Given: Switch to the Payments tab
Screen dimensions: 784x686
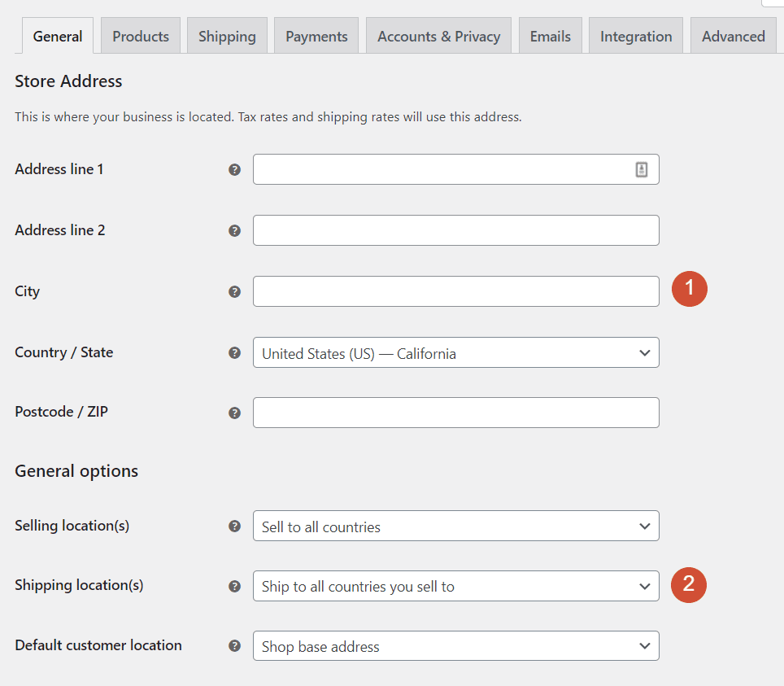Looking at the screenshot, I should pos(316,36).
